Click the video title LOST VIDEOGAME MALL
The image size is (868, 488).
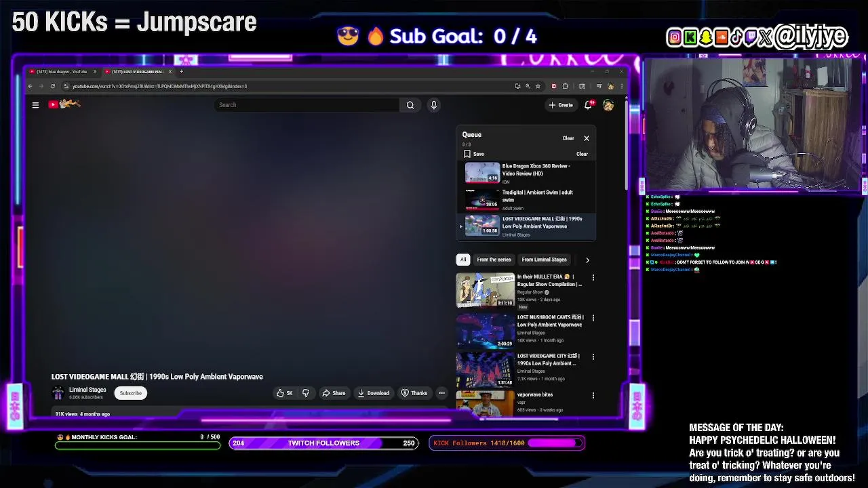(x=157, y=377)
